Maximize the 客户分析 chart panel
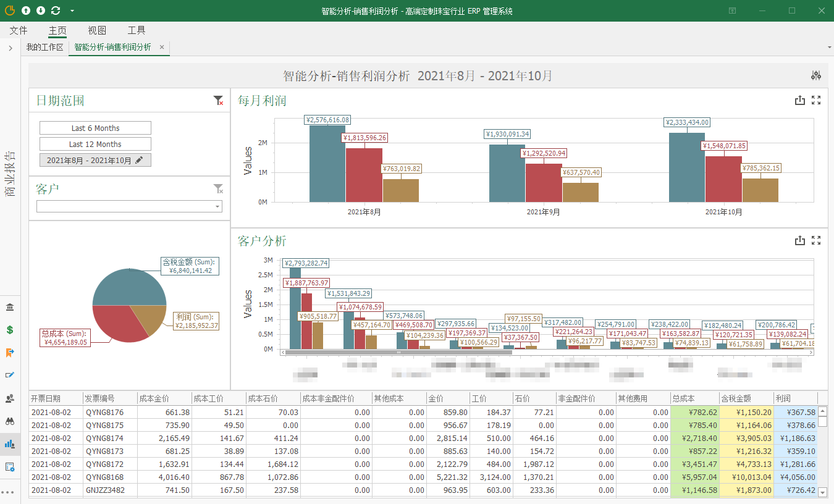This screenshot has height=504, width=834. [x=816, y=241]
